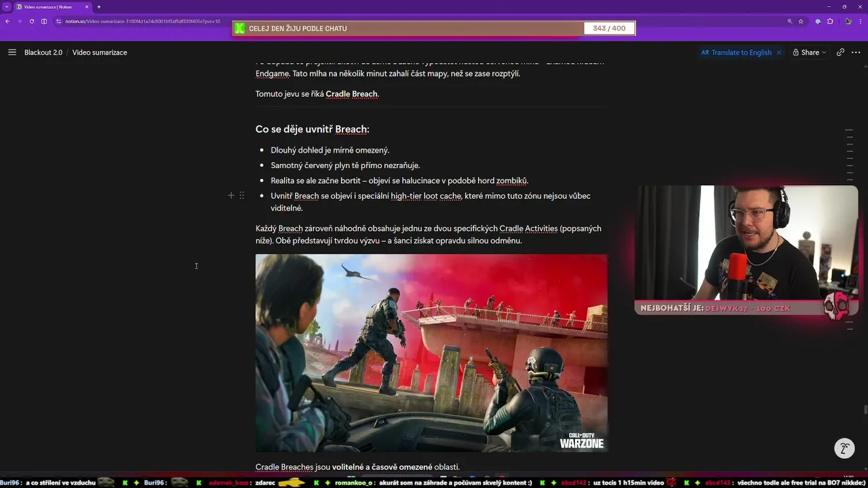Open the Notion AI floating button
Image resolution: width=868 pixels, height=488 pixels.
pos(844,448)
